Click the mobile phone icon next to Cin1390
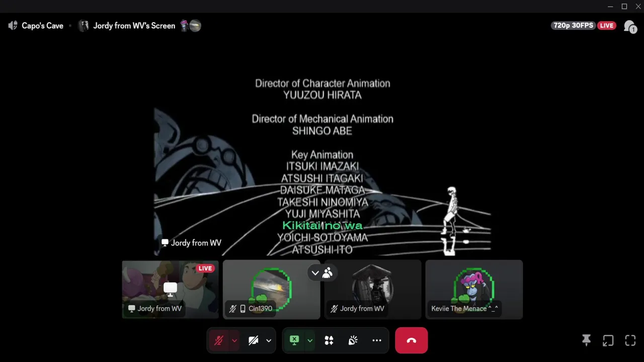 [243, 309]
